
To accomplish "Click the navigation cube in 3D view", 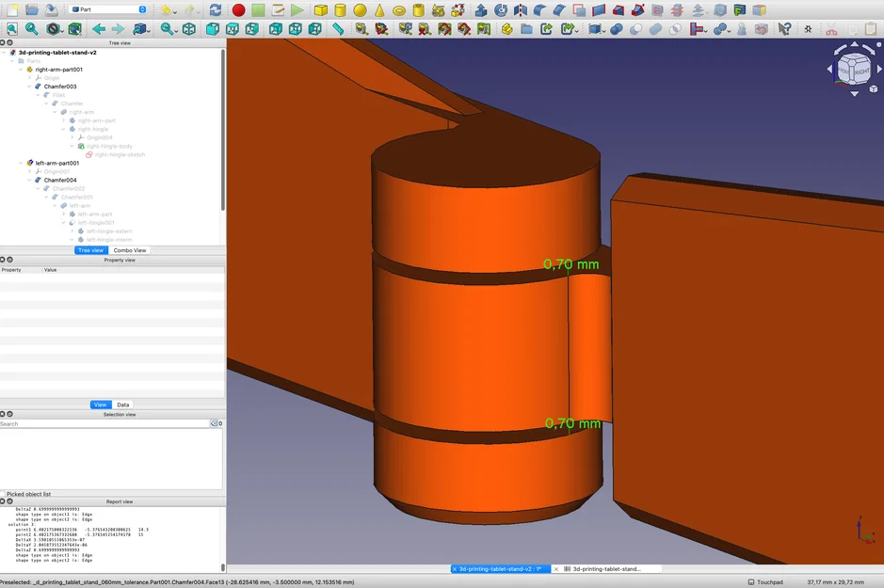I will [855, 69].
